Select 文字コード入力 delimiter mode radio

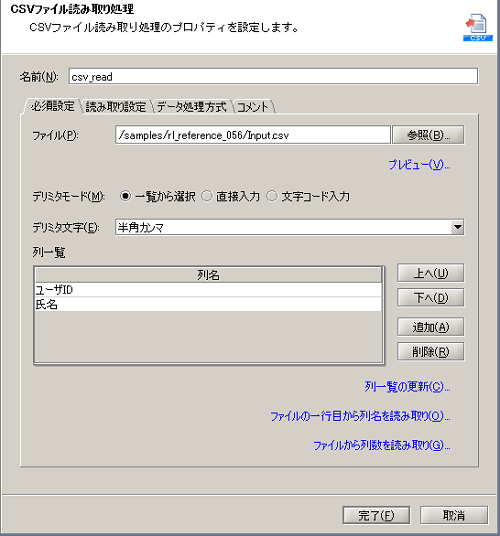[272, 196]
